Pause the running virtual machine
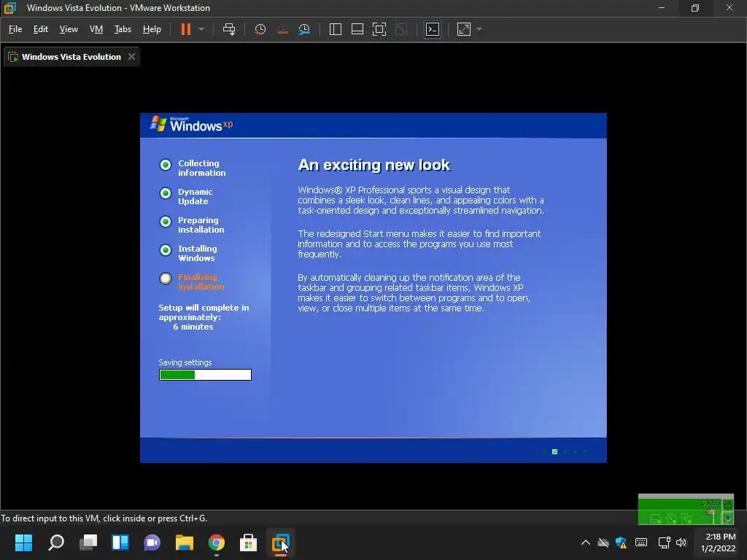Image resolution: width=747 pixels, height=560 pixels. pos(186,29)
